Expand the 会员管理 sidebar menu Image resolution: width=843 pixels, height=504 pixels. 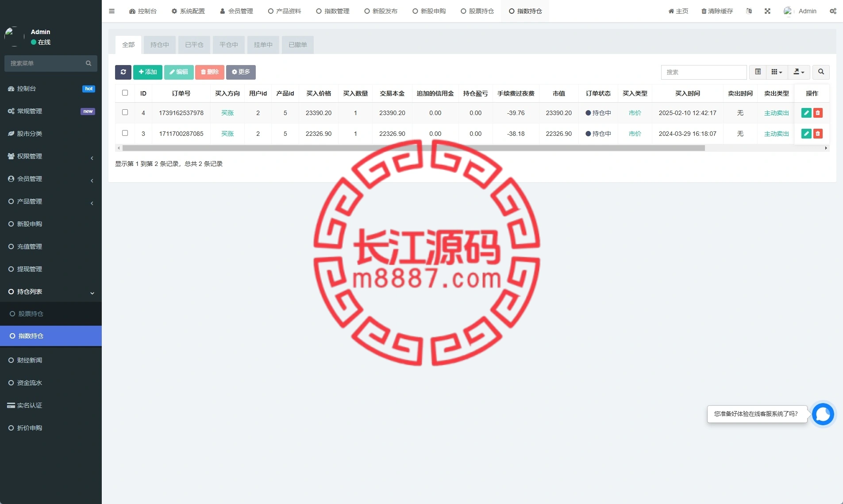(51, 179)
